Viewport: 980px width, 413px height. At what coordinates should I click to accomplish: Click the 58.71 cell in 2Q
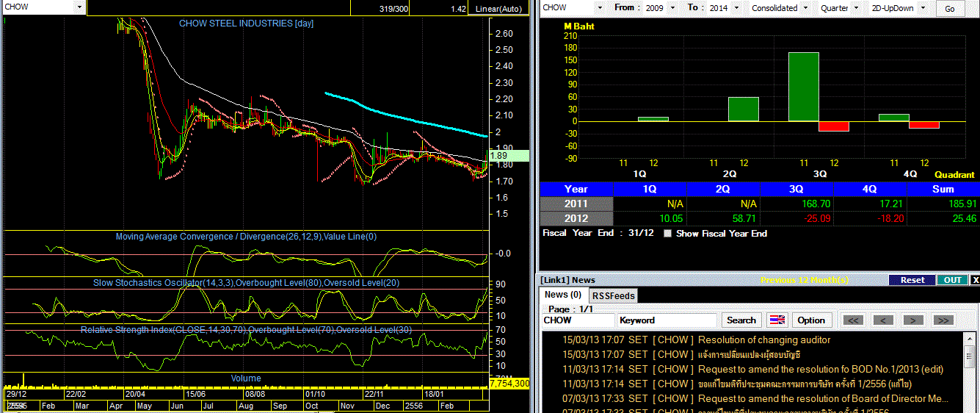coord(723,218)
